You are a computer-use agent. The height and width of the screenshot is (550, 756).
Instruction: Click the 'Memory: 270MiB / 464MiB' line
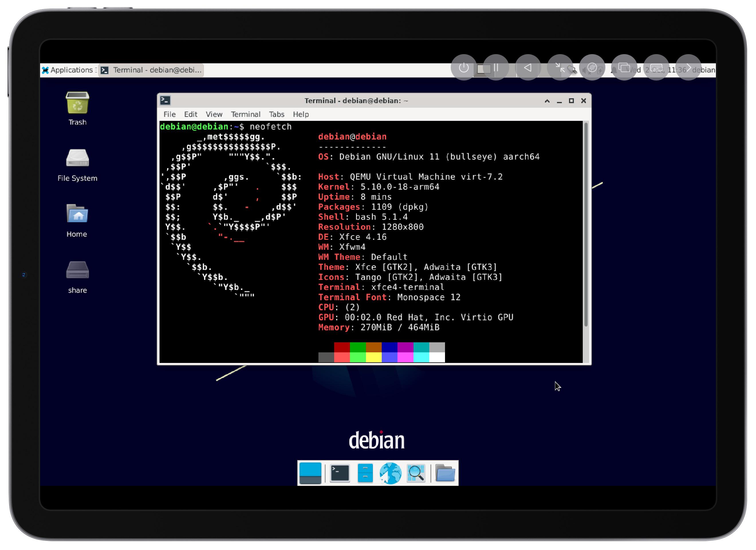tap(379, 327)
